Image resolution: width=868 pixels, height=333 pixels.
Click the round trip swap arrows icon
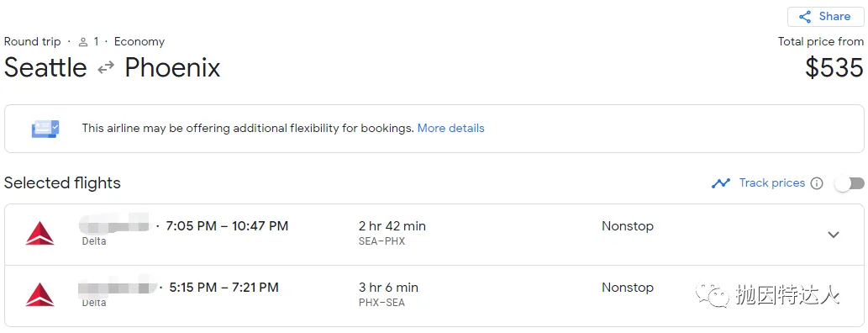[106, 67]
